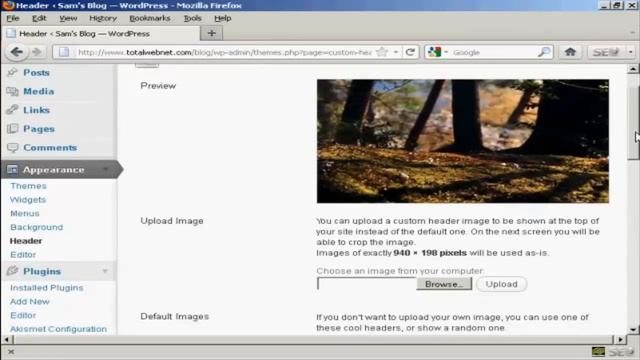
Task: Open the Help menu
Action: click(222, 18)
